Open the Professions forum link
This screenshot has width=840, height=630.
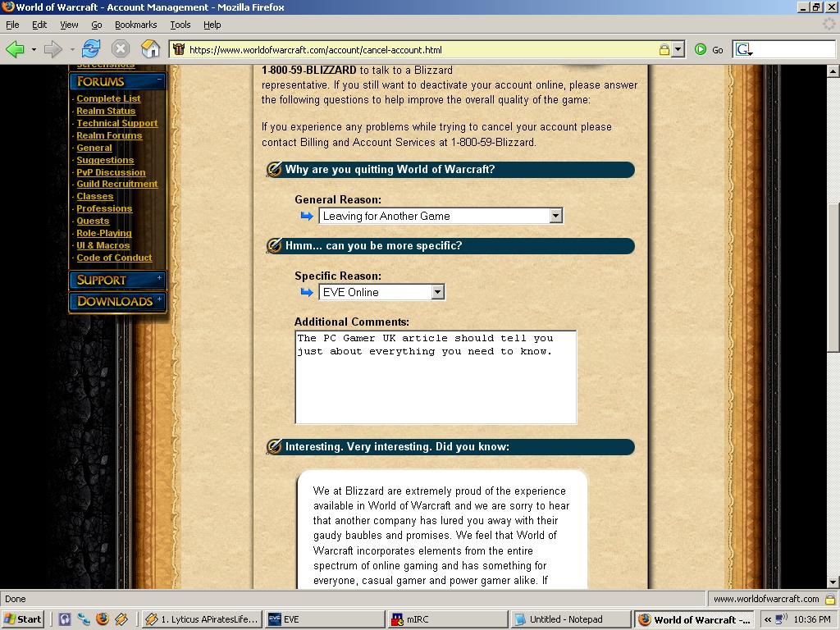(x=104, y=208)
